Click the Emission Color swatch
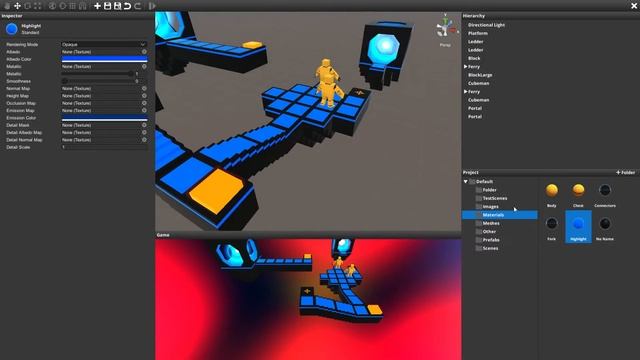The height and width of the screenshot is (360, 640). pyautogui.click(x=104, y=118)
